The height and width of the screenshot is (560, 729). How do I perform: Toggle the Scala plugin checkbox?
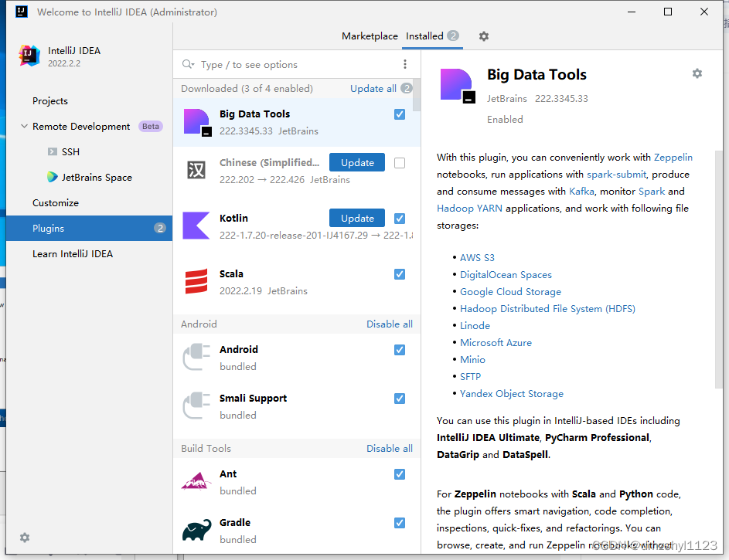coord(400,274)
